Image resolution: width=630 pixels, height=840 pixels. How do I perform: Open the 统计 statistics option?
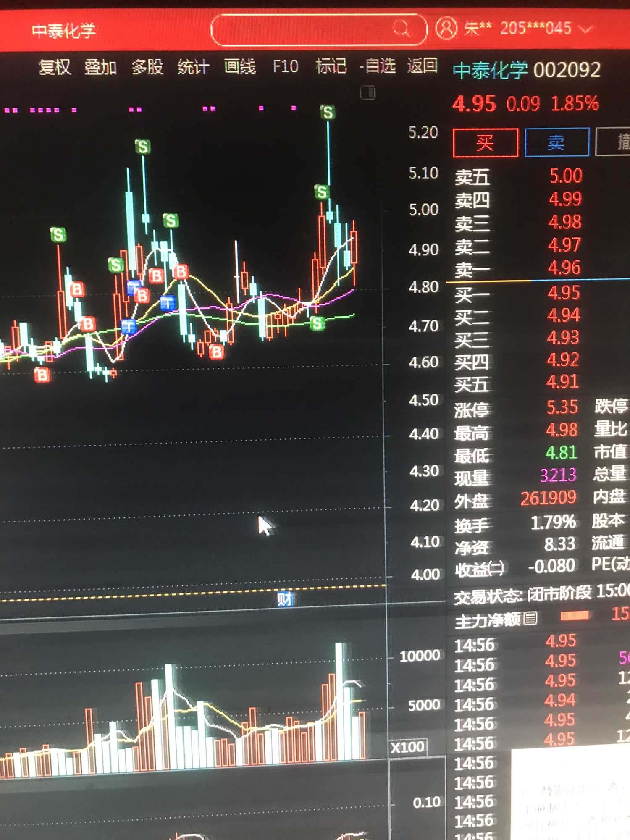pyautogui.click(x=193, y=67)
